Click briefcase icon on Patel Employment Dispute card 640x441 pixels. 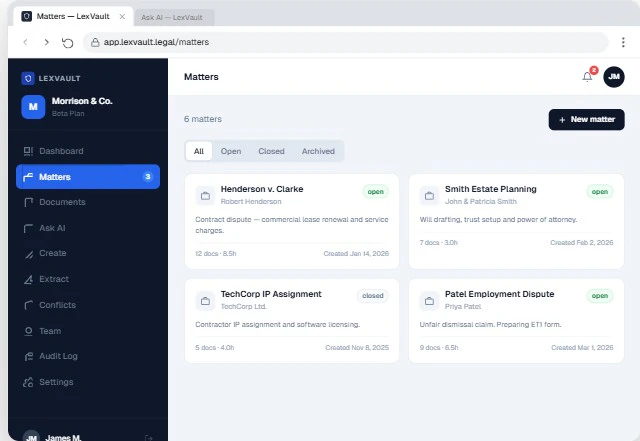(x=429, y=301)
